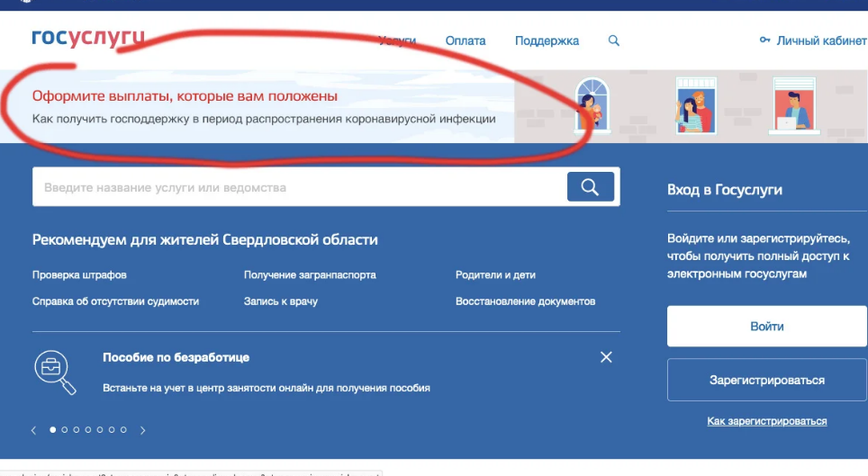868x476 pixels.
Task: Open Восстановление документов link
Action: point(525,301)
